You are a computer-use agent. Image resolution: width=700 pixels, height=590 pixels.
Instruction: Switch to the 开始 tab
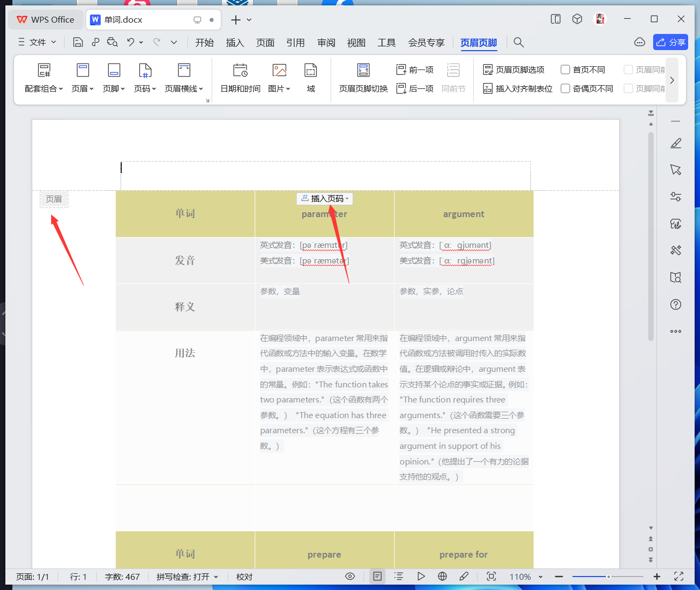[x=205, y=43]
